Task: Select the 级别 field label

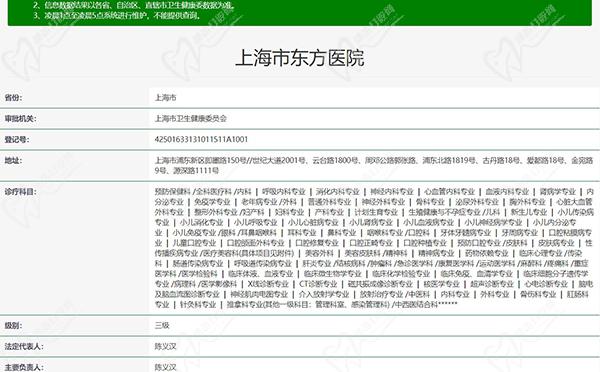Action: click(13, 326)
